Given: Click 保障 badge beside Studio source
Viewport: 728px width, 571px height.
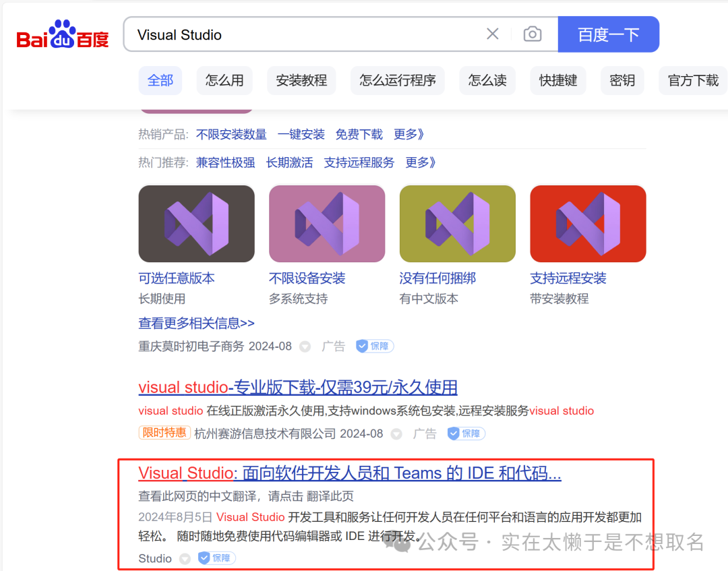Looking at the screenshot, I should point(217,558).
